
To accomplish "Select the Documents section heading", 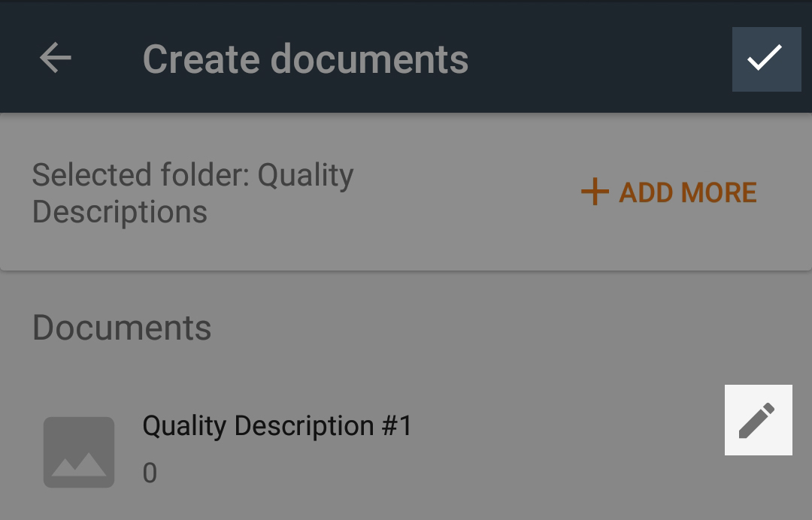I will point(122,328).
